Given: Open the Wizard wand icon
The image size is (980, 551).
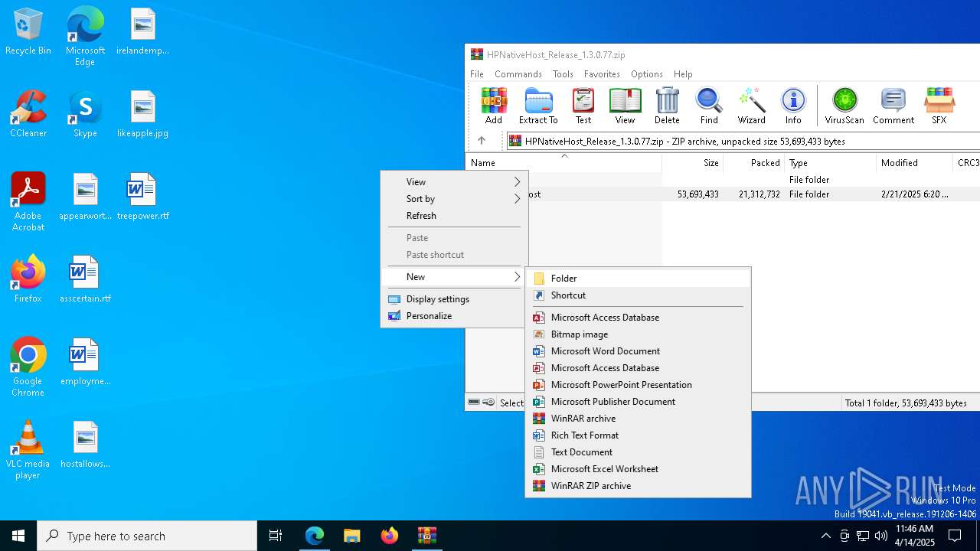Looking at the screenshot, I should click(x=751, y=106).
